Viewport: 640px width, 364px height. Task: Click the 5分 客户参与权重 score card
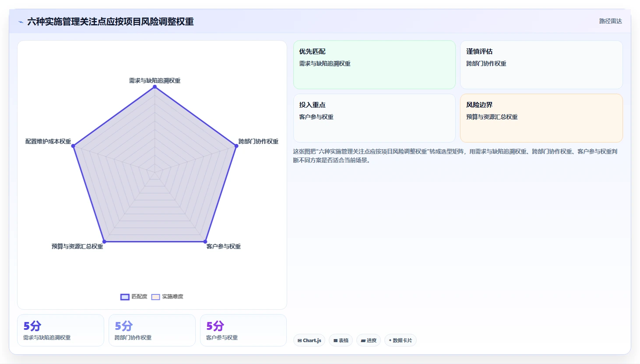243,330
